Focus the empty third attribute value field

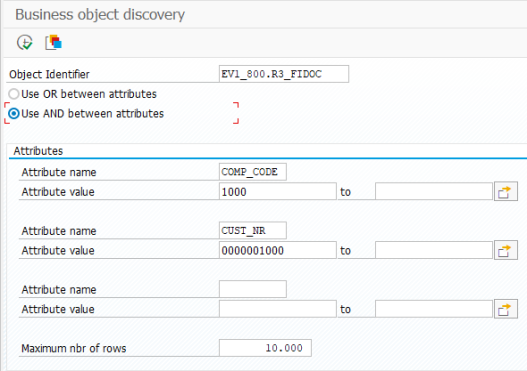[278, 309]
